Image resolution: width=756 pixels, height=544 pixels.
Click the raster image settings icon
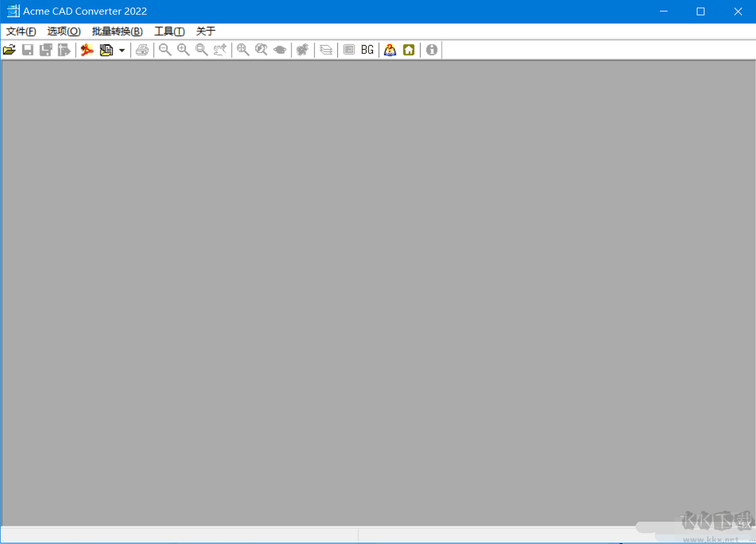tap(348, 49)
